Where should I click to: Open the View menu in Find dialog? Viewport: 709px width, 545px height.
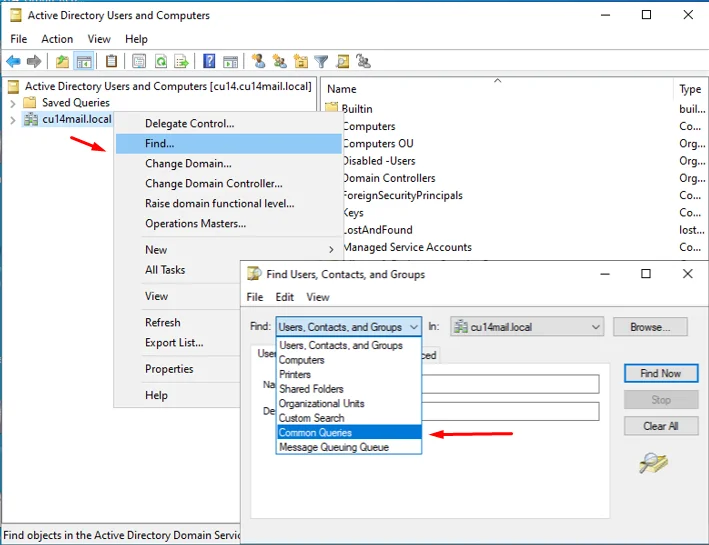tap(318, 297)
